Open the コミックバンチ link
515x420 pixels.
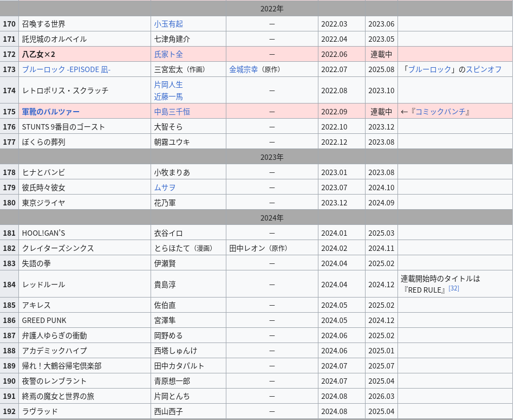point(440,112)
